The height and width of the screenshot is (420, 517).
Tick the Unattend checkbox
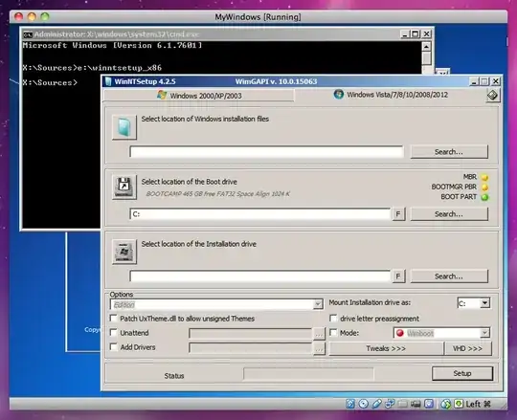(113, 333)
